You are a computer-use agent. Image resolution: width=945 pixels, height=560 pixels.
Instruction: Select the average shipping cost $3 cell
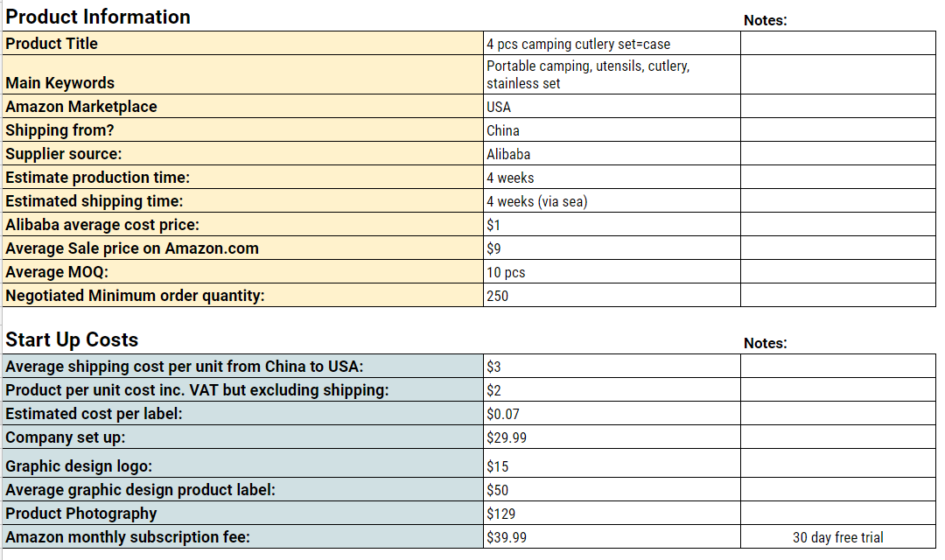(612, 366)
